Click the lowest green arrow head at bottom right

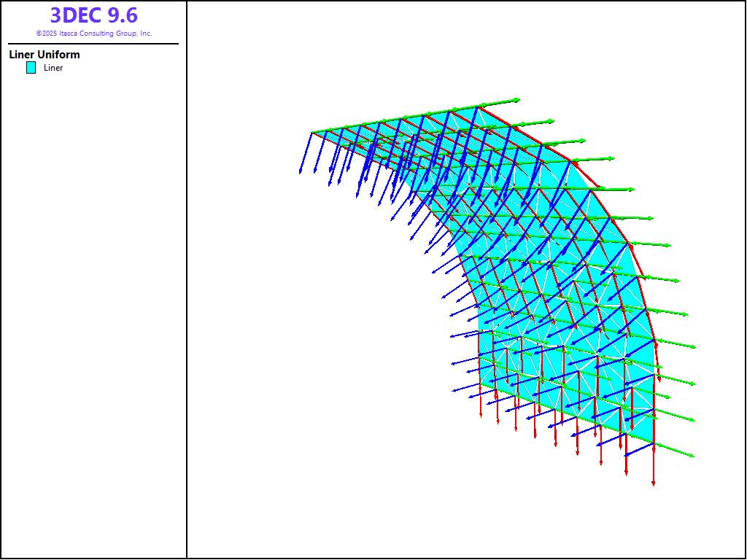pos(692,456)
